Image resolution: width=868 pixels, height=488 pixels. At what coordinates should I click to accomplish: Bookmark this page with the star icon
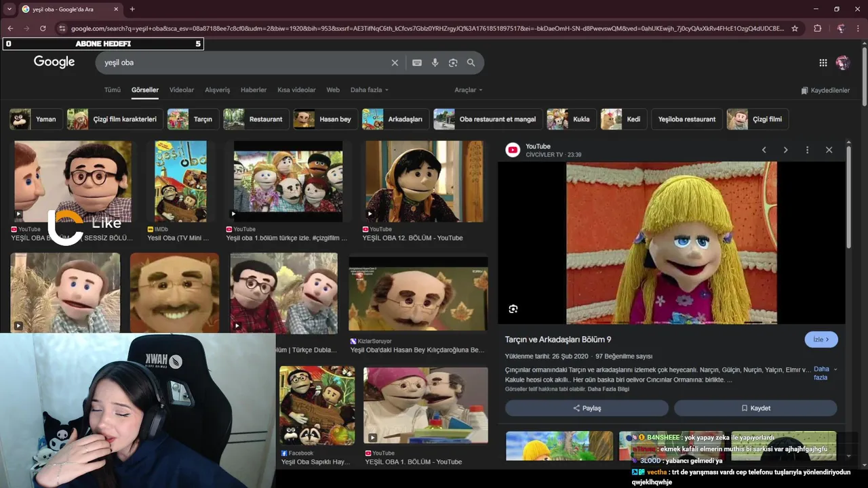tap(795, 28)
